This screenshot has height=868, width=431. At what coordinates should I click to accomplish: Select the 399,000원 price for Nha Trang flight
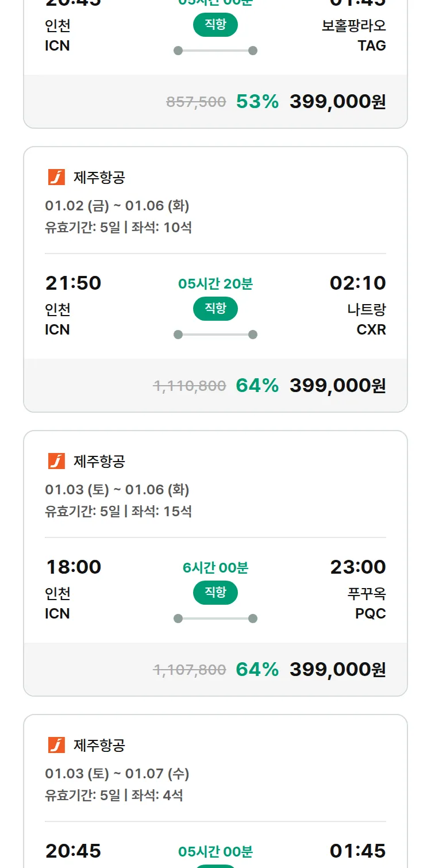[x=337, y=386]
